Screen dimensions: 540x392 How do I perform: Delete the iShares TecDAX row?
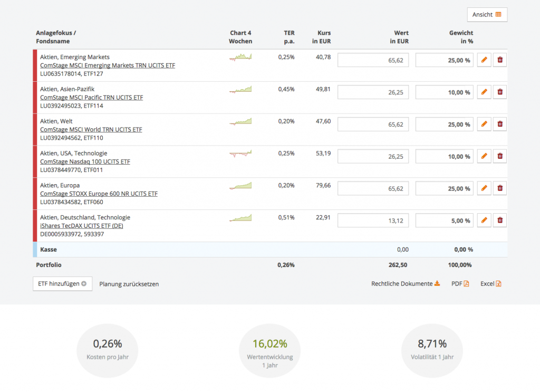coord(500,220)
